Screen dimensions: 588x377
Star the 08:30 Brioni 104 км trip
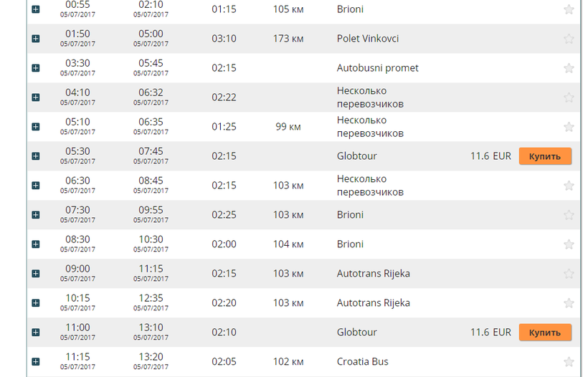pyautogui.click(x=569, y=244)
